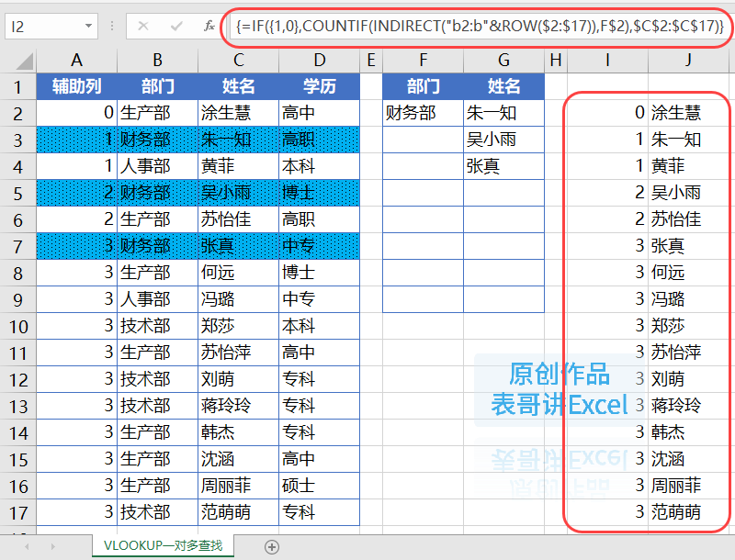
Task: Add a new sheet with plus icon
Action: tap(272, 546)
